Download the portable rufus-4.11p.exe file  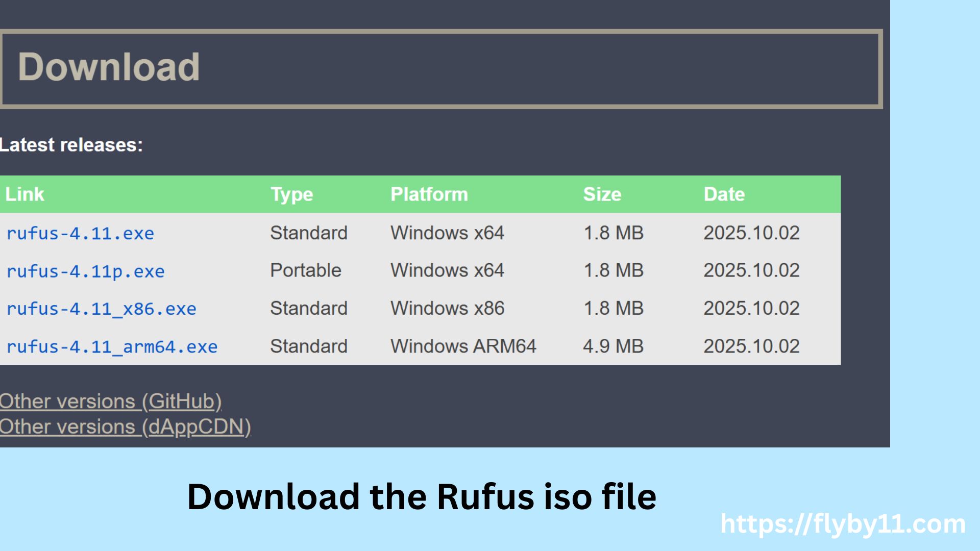point(85,271)
